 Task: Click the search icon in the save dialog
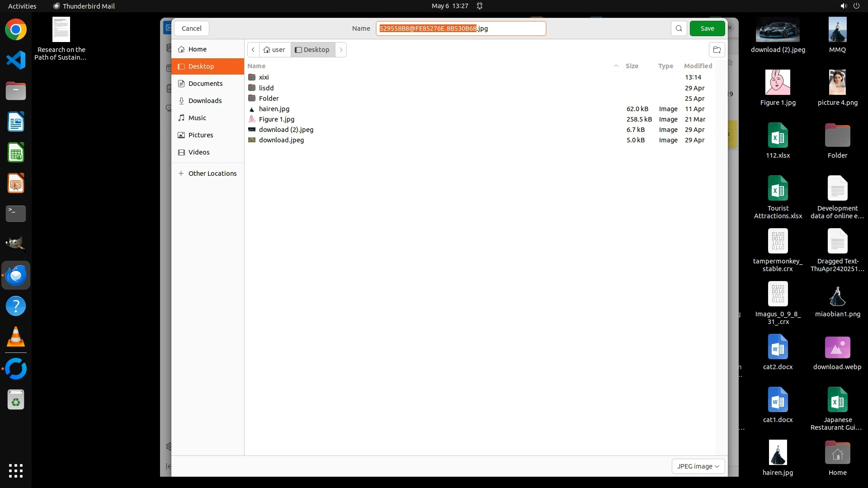tap(679, 28)
